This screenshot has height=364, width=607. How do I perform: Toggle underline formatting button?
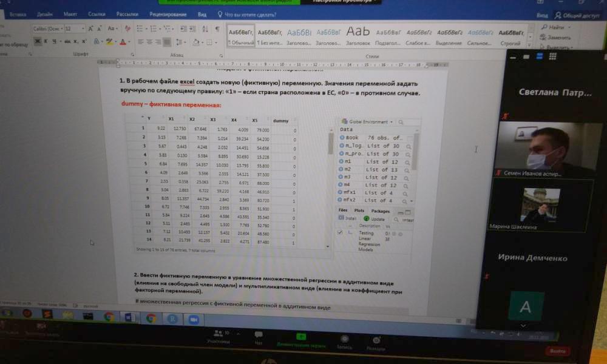click(x=55, y=41)
